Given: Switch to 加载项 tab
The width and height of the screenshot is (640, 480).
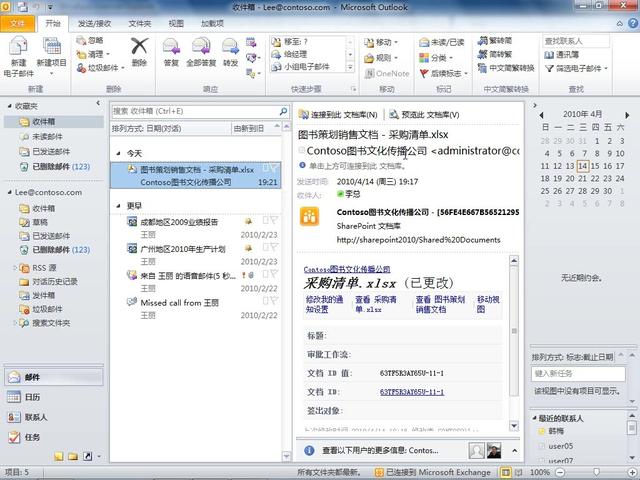Looking at the screenshot, I should click(x=212, y=24).
